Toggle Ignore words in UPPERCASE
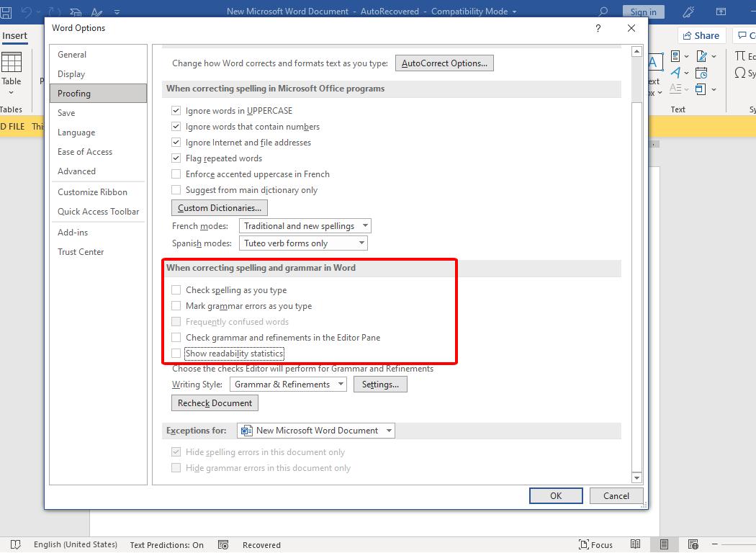The image size is (756, 553). point(176,110)
